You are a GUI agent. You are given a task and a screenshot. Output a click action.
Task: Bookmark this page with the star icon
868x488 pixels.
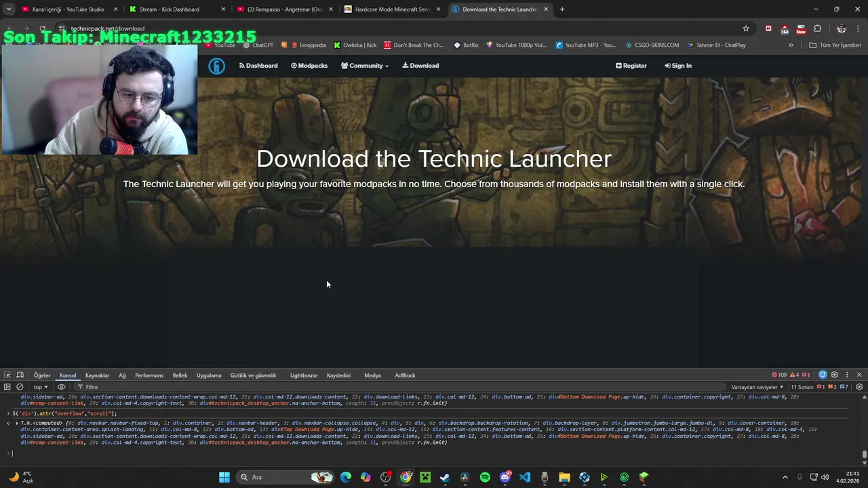(746, 28)
